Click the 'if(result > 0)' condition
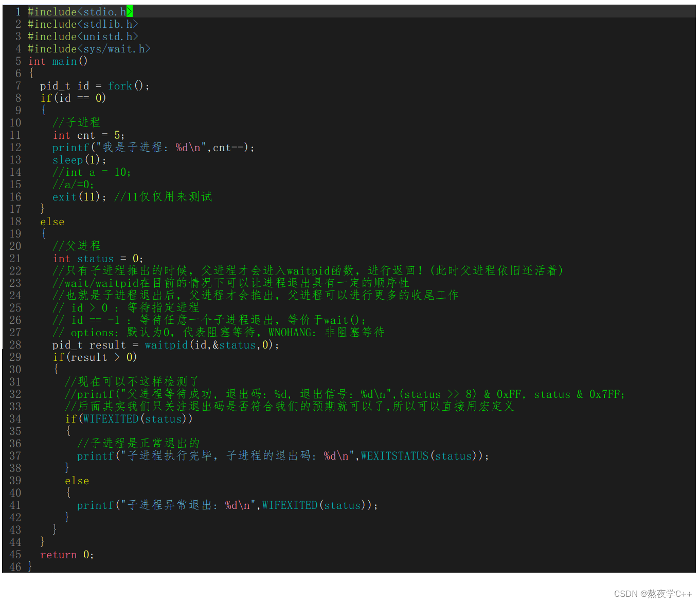 click(x=95, y=357)
